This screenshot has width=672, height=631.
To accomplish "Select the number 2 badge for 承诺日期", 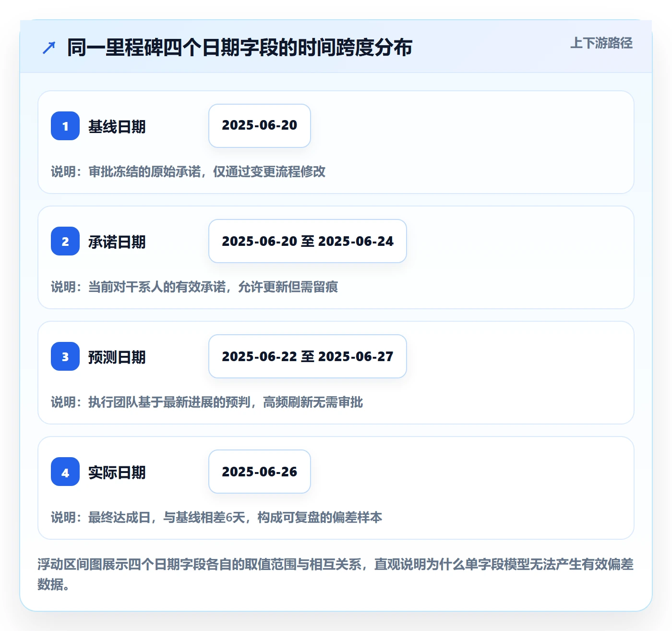I will (65, 241).
